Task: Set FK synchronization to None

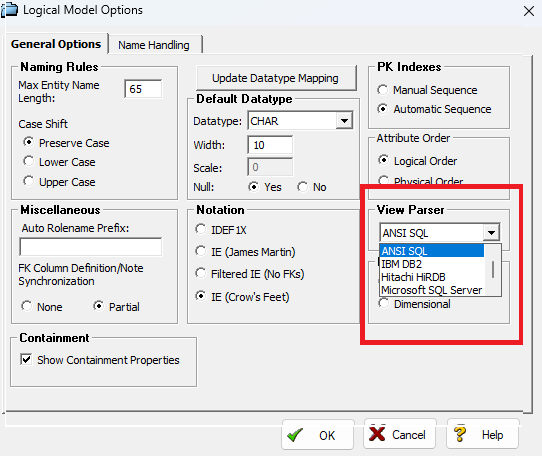Action: pyautogui.click(x=27, y=306)
